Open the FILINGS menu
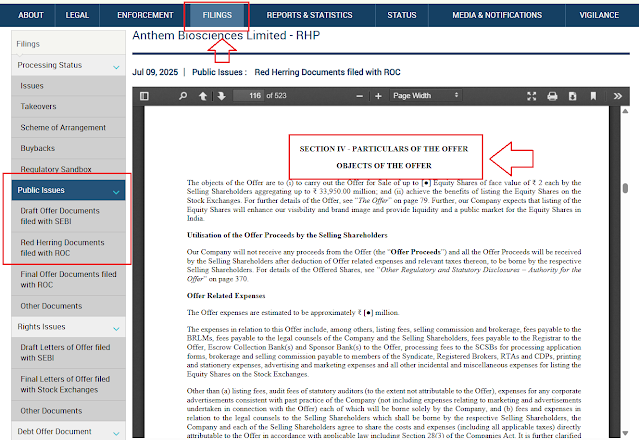The image size is (639, 440). coord(217,15)
